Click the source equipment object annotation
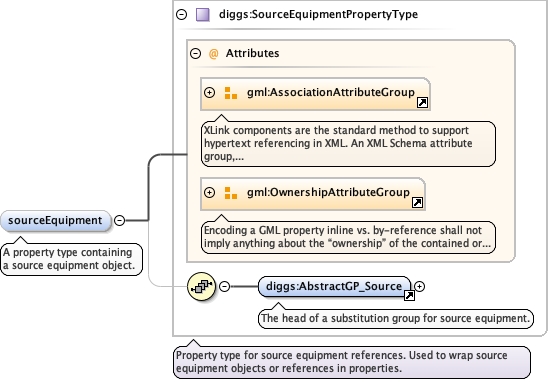The width and height of the screenshot is (549, 382). 71,259
